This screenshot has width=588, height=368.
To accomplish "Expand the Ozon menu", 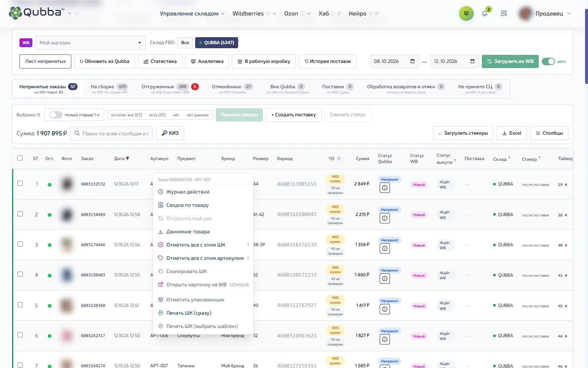I will pos(297,14).
